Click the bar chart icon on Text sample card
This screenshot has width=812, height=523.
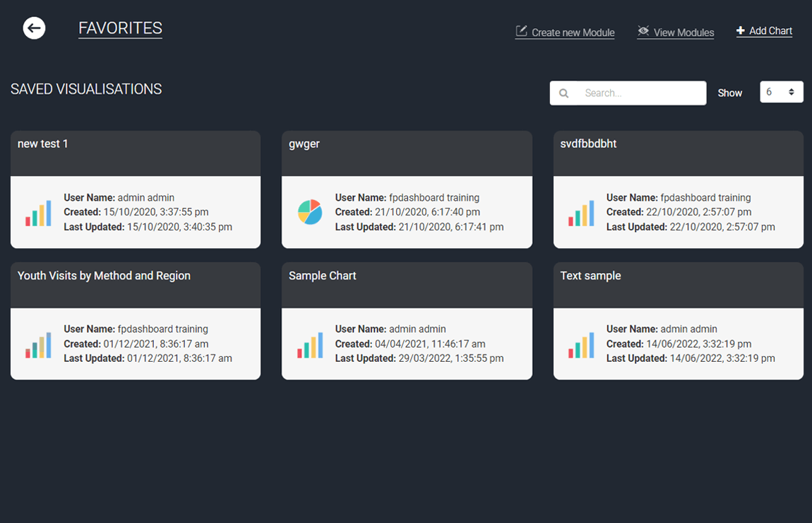coord(581,345)
